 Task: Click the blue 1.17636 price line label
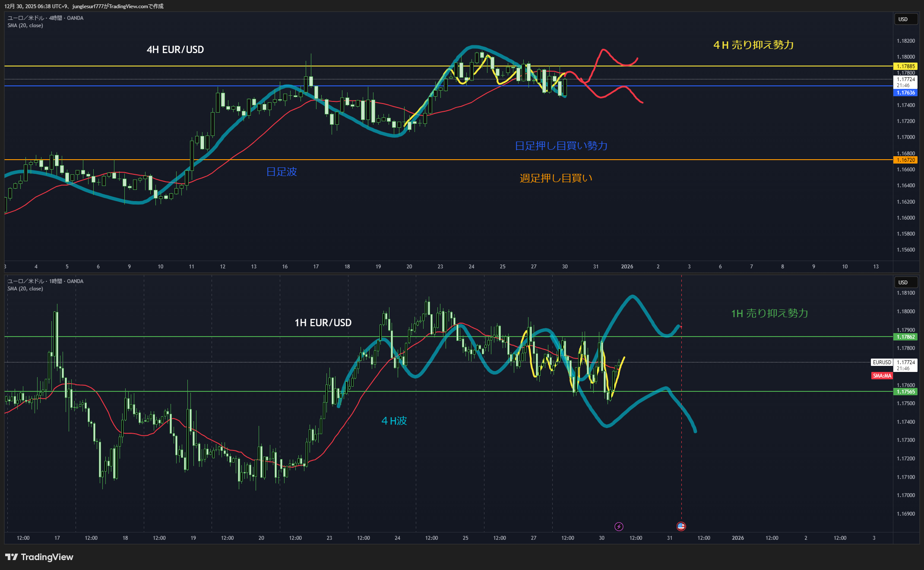click(x=905, y=93)
